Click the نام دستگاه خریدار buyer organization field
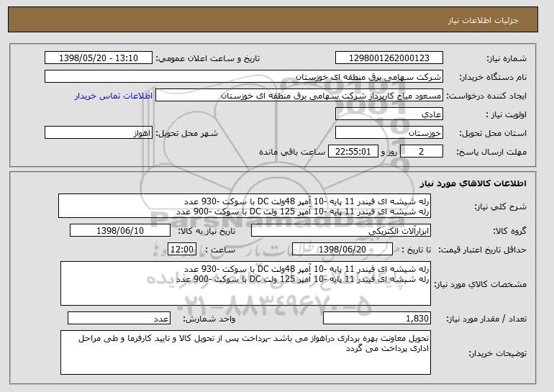This screenshot has width=554, height=392. tap(244, 77)
